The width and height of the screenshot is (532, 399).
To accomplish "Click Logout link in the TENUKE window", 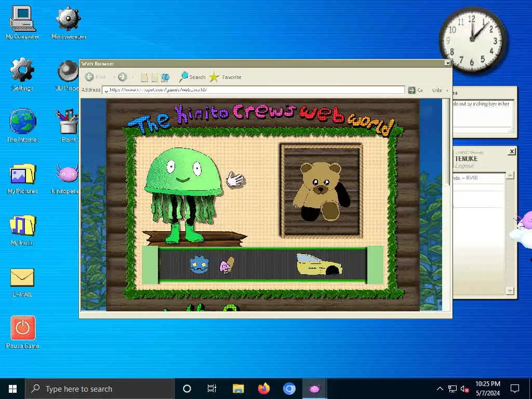I will (464, 166).
